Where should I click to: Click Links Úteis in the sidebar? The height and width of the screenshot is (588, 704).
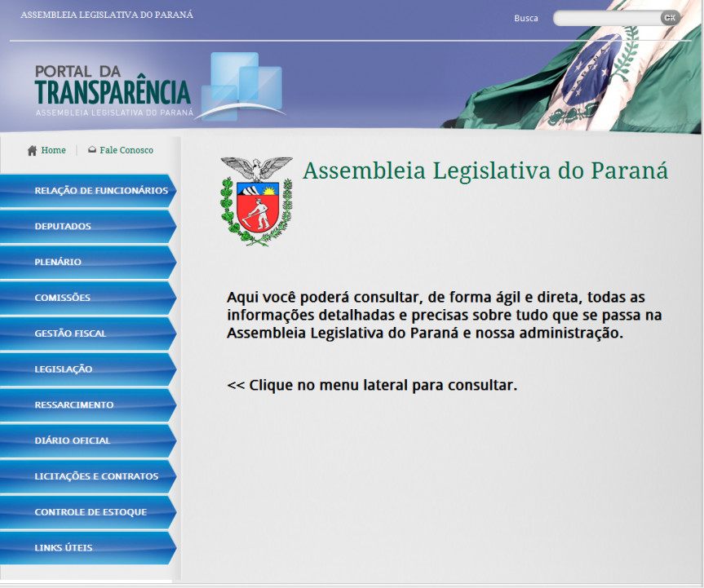click(x=64, y=548)
